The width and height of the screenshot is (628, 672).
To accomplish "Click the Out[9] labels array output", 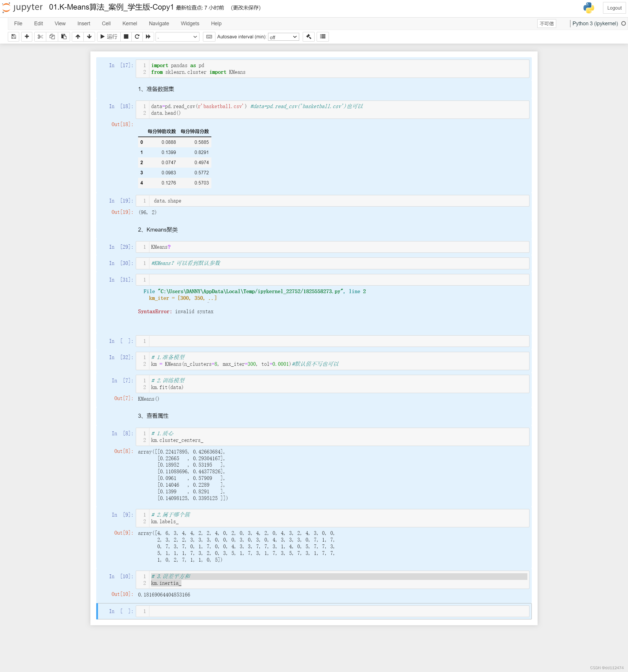I will (236, 546).
